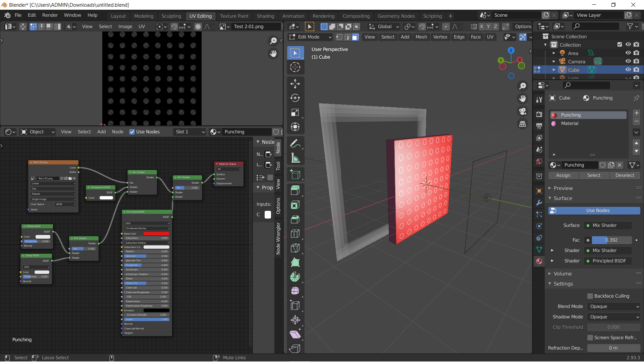
Task: Switch to the Shading workspace tab
Action: coord(265,16)
